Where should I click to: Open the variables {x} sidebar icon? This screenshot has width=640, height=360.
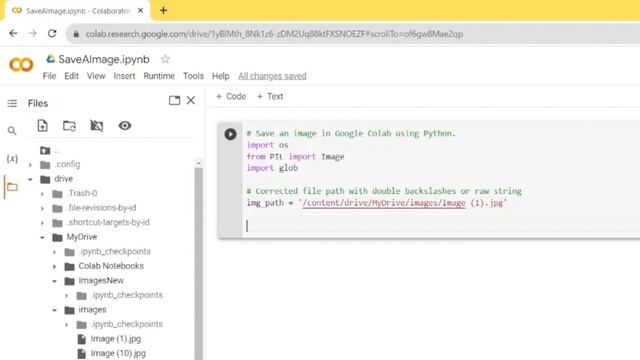[x=12, y=158]
